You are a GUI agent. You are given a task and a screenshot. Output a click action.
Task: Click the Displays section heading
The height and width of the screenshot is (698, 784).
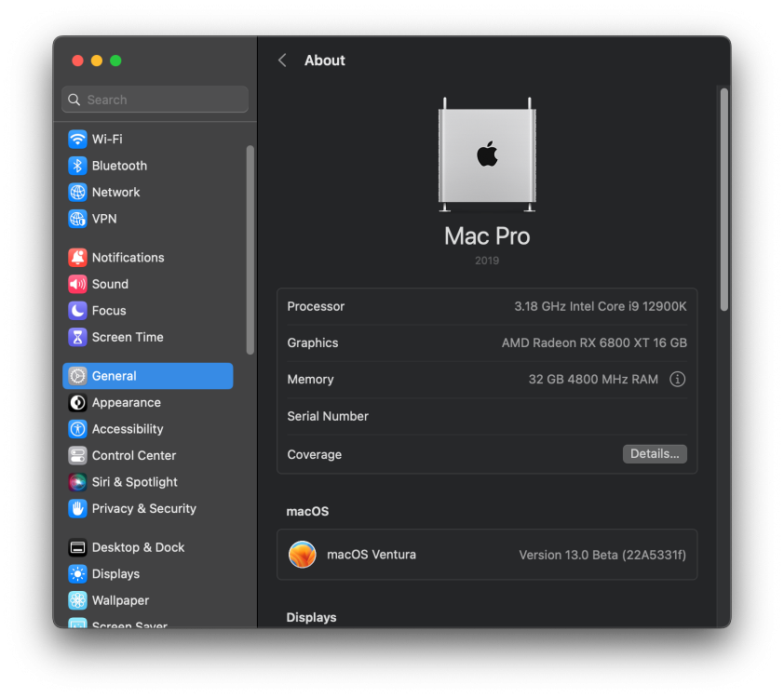[312, 617]
